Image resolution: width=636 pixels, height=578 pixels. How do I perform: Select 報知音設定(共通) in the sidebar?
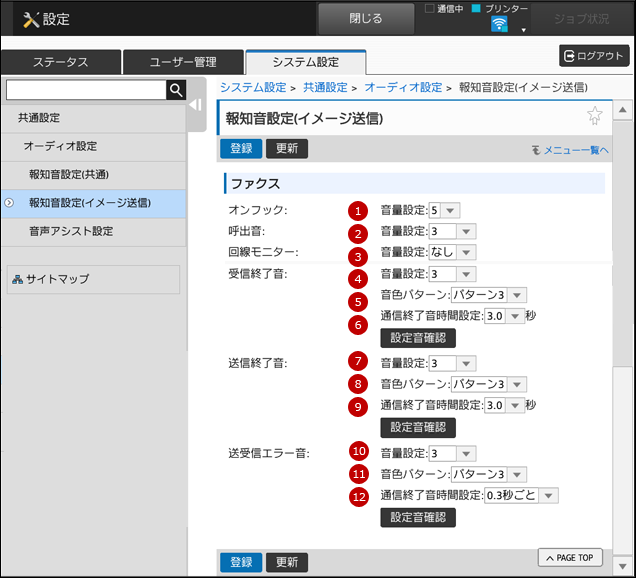pos(94,174)
